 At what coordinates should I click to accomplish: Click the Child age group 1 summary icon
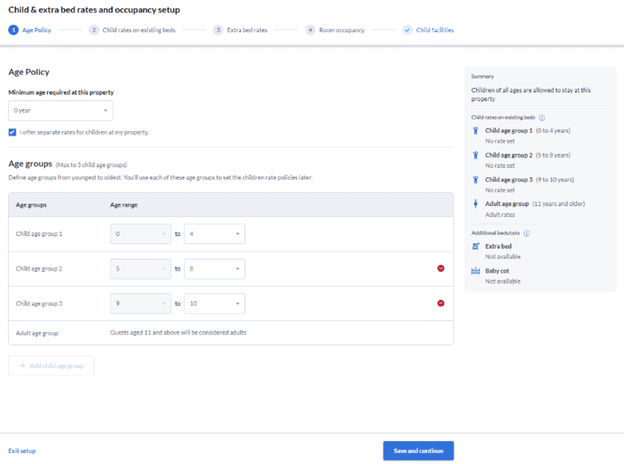click(475, 131)
